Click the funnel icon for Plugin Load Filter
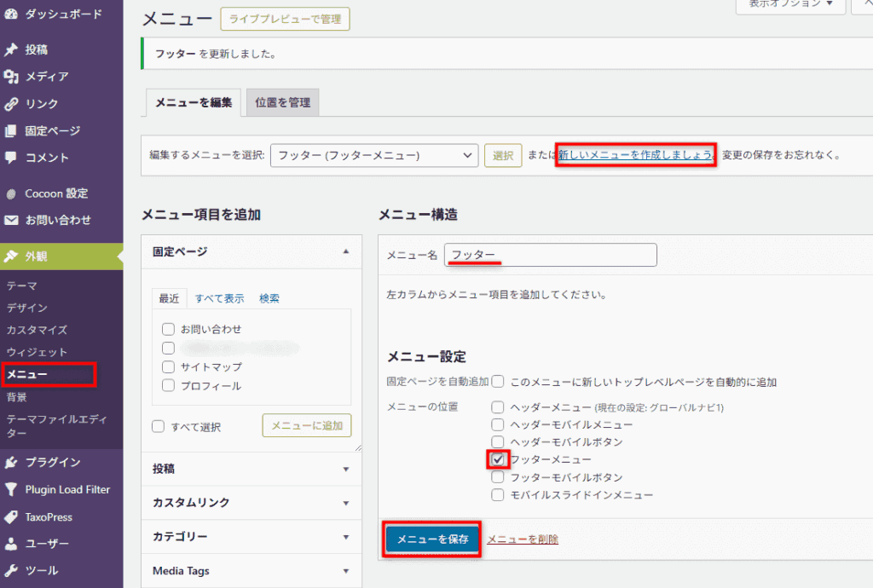The height and width of the screenshot is (588, 873). [x=11, y=490]
